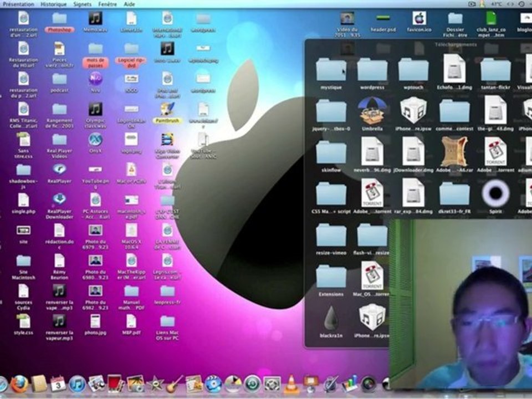Click the Téléchargements stack title

(456, 44)
